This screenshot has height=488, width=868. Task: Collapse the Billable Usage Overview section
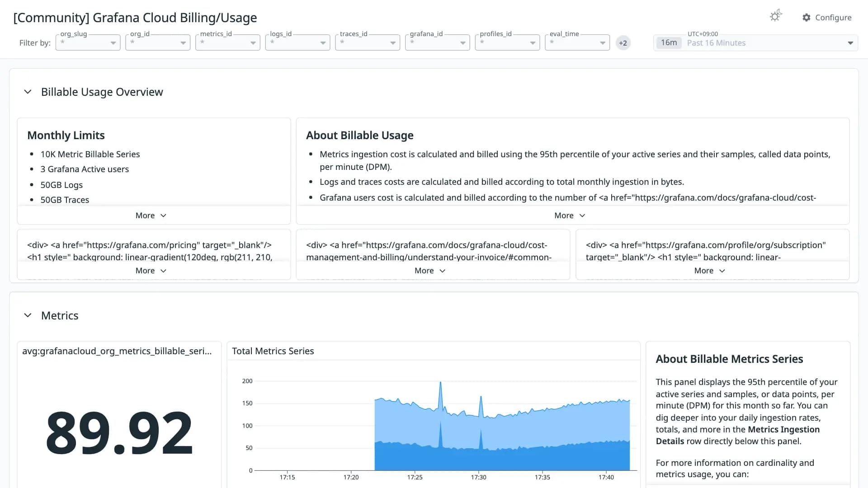28,92
